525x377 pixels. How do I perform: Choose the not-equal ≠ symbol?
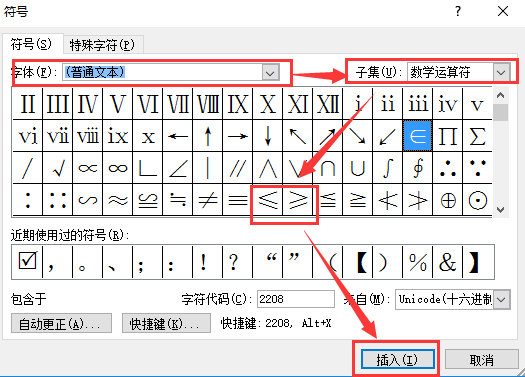(x=208, y=200)
